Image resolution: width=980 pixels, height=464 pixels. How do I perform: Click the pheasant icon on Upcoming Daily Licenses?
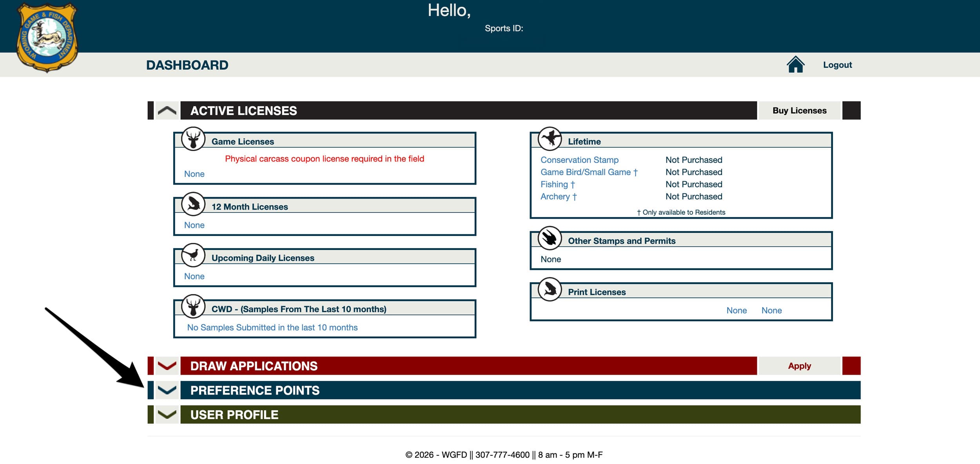[193, 255]
